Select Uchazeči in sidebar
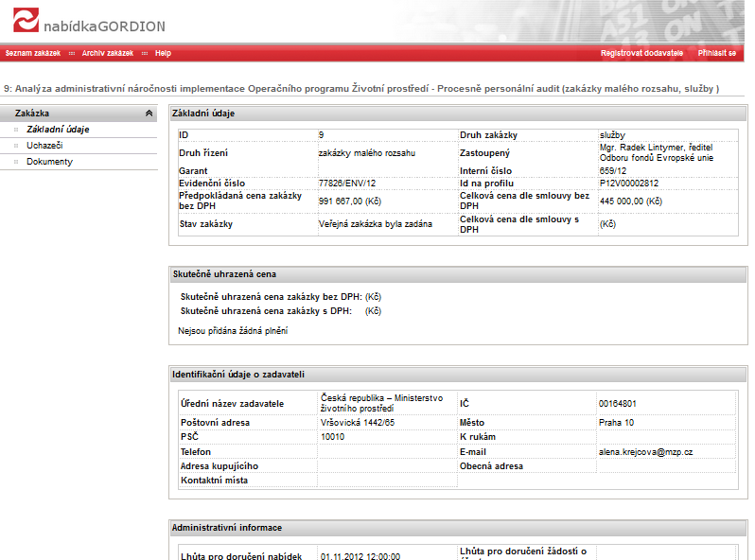Image resolution: width=755 pixels, height=560 pixels. coord(44,146)
